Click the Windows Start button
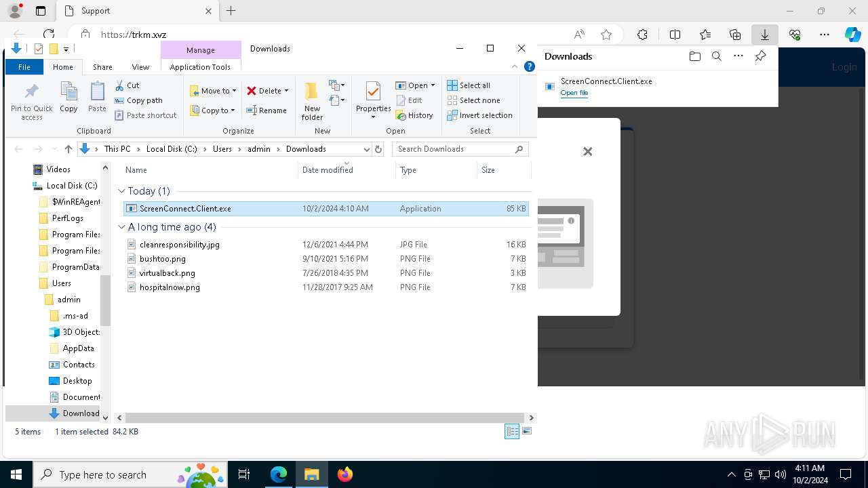The image size is (868, 488). 16,474
